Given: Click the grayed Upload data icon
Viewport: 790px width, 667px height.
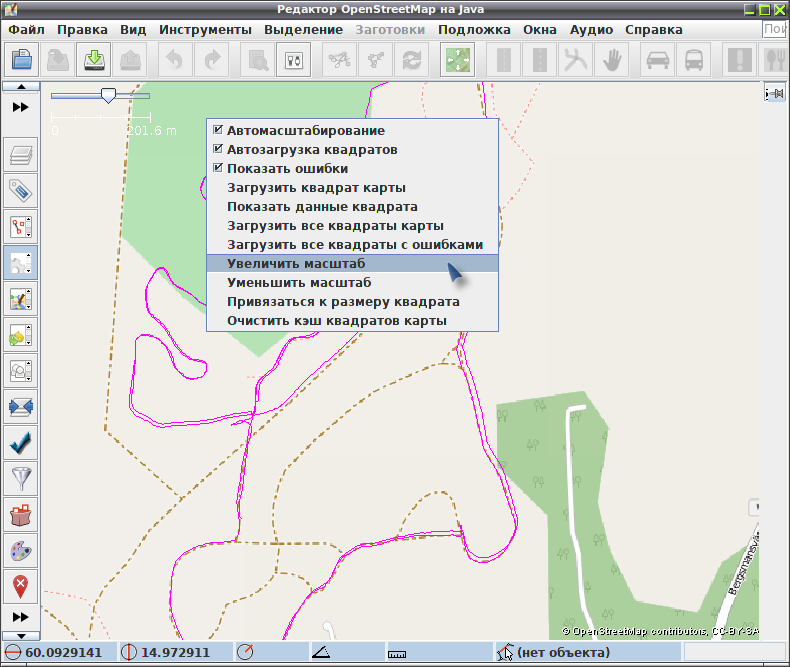Looking at the screenshot, I should tap(130, 60).
